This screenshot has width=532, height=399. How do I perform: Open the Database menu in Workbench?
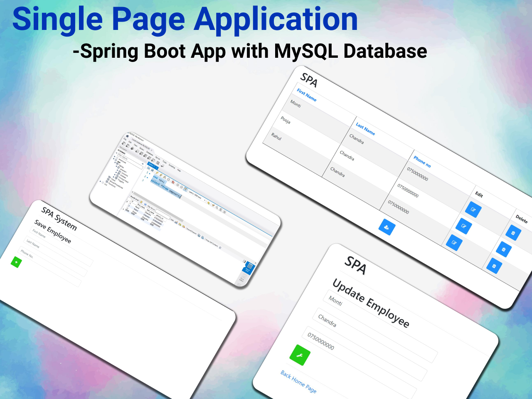[150, 153]
